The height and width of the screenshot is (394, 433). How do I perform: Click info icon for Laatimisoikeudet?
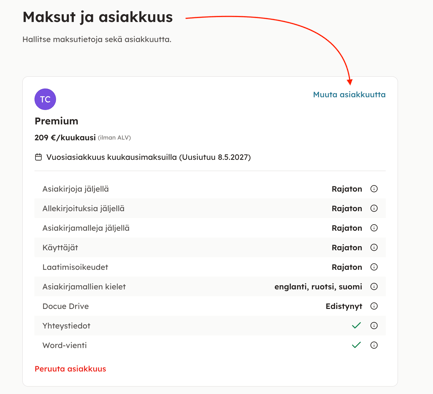click(x=374, y=267)
